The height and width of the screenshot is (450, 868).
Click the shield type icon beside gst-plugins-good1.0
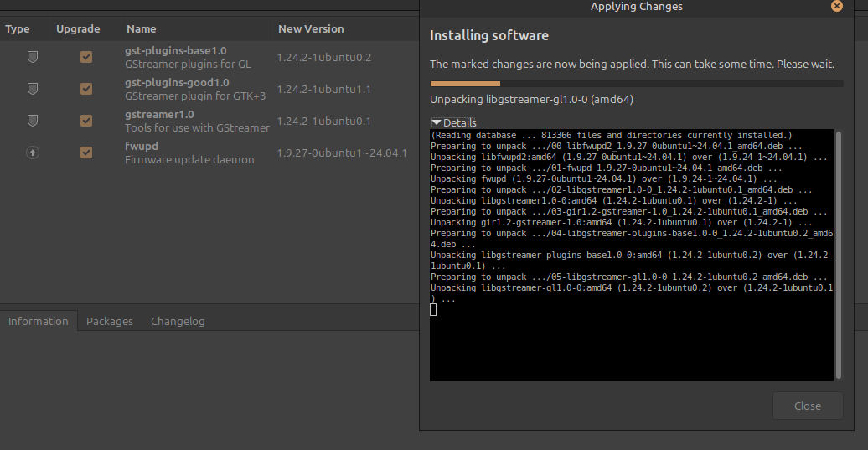pos(33,89)
